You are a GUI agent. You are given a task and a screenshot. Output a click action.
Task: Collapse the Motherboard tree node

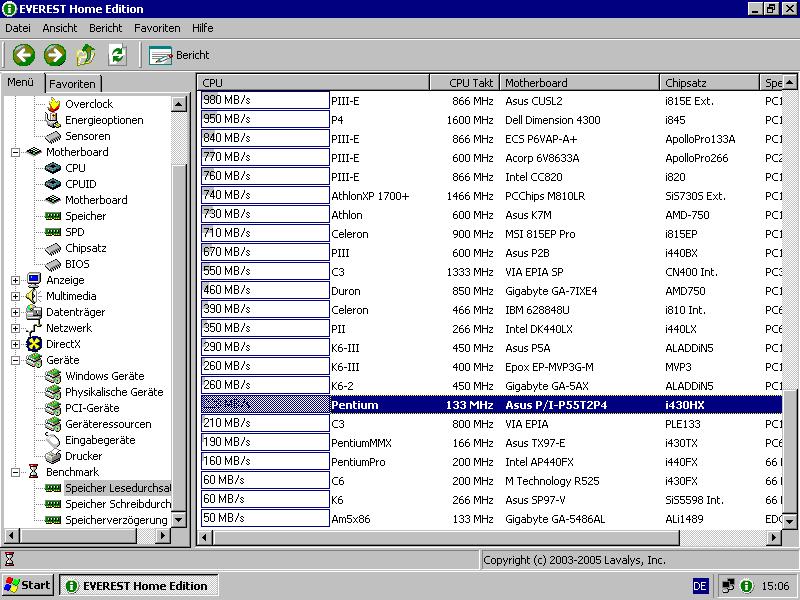16,152
